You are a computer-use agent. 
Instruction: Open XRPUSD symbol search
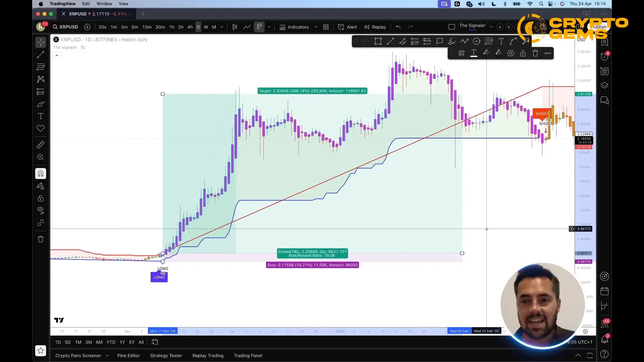(x=65, y=27)
